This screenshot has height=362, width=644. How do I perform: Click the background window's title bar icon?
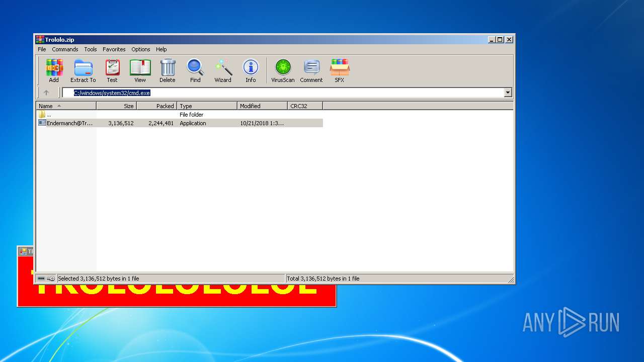(23, 251)
